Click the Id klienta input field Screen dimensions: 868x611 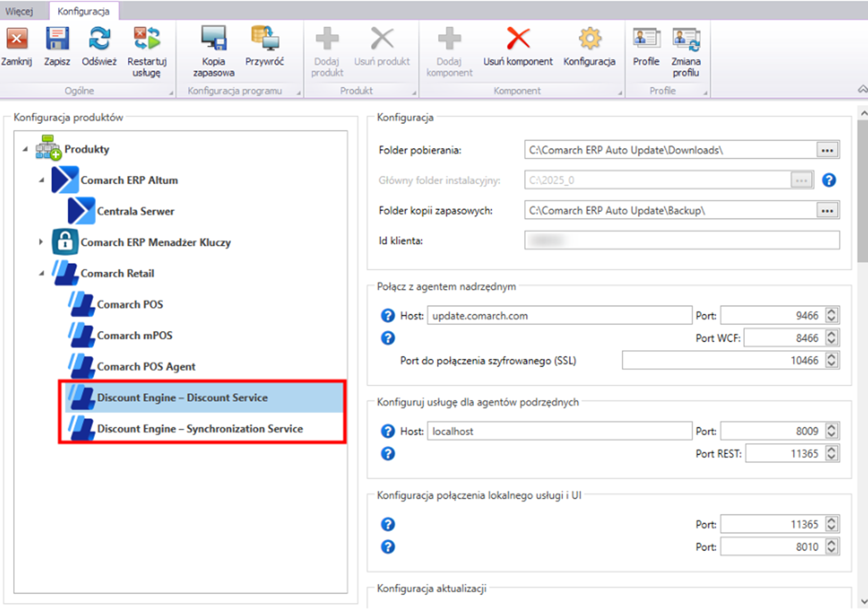point(682,240)
